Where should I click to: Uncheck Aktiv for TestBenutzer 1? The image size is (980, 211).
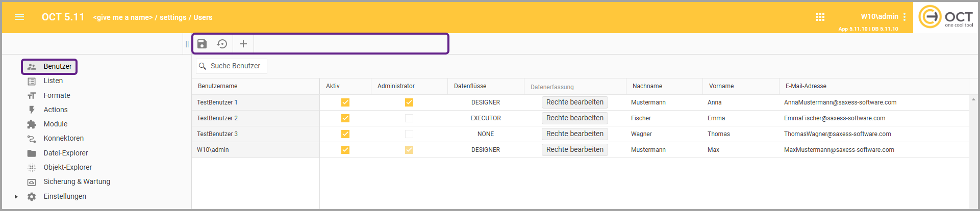pyautogui.click(x=345, y=102)
